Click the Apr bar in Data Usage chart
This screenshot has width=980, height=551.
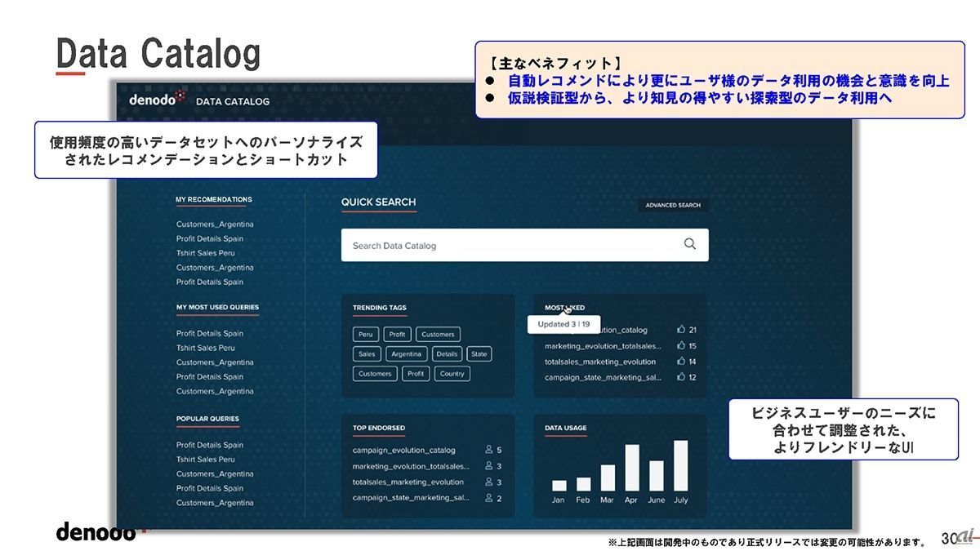pyautogui.click(x=632, y=468)
